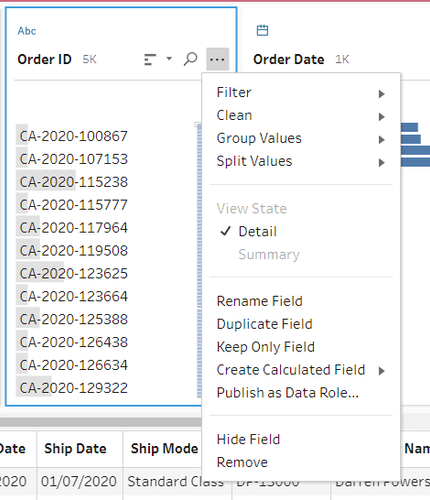Choose Rename Field from the menu
The height and width of the screenshot is (500, 430).
tap(301, 301)
